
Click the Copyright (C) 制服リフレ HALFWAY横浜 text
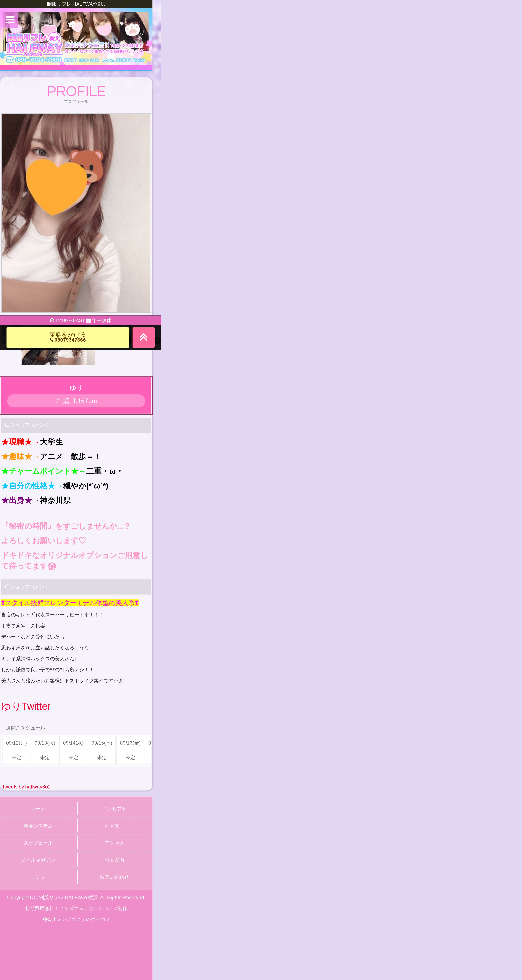coord(76,897)
